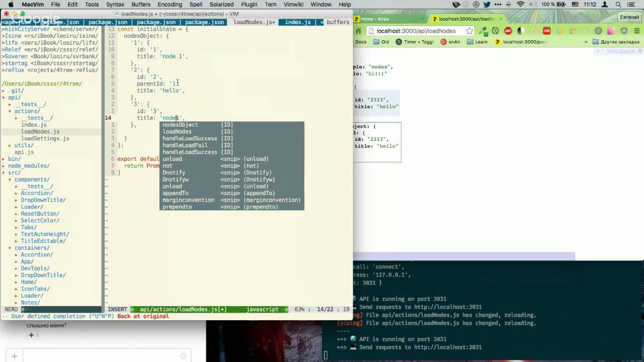Pick appendTo snippet in completion list

tap(232, 193)
